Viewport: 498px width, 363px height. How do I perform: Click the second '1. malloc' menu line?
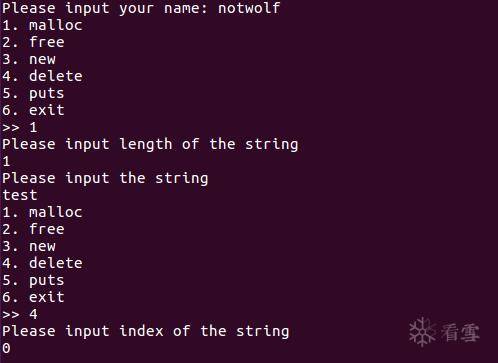click(42, 212)
